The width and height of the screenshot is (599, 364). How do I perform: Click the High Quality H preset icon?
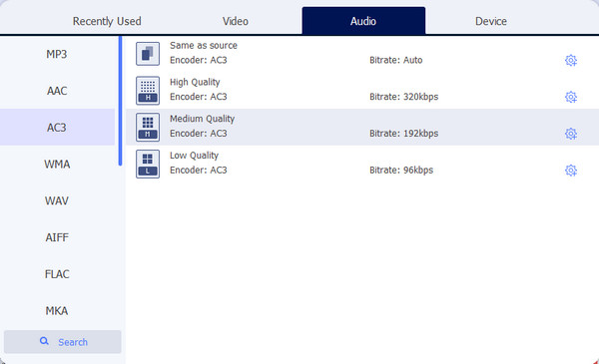pyautogui.click(x=148, y=91)
